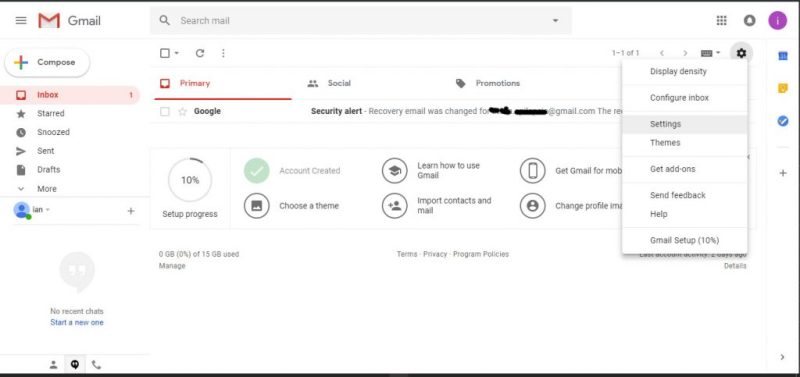Open Help from the menu
The image size is (800, 377).
(x=685, y=214)
